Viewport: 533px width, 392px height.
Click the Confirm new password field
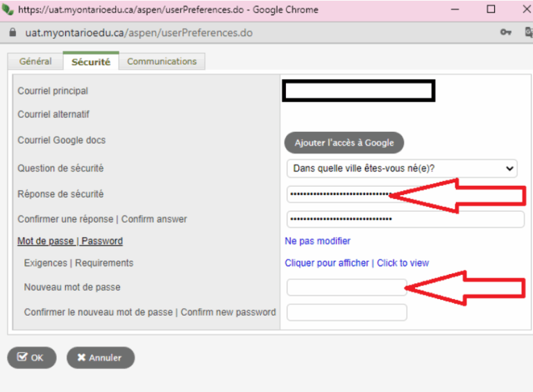(347, 312)
